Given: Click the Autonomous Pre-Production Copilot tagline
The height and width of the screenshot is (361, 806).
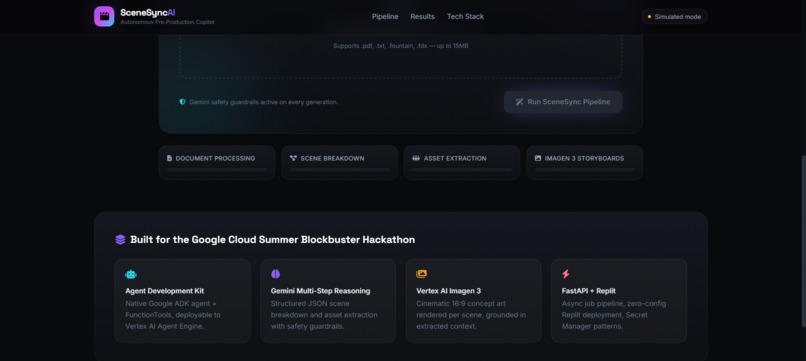Looking at the screenshot, I should tap(167, 23).
